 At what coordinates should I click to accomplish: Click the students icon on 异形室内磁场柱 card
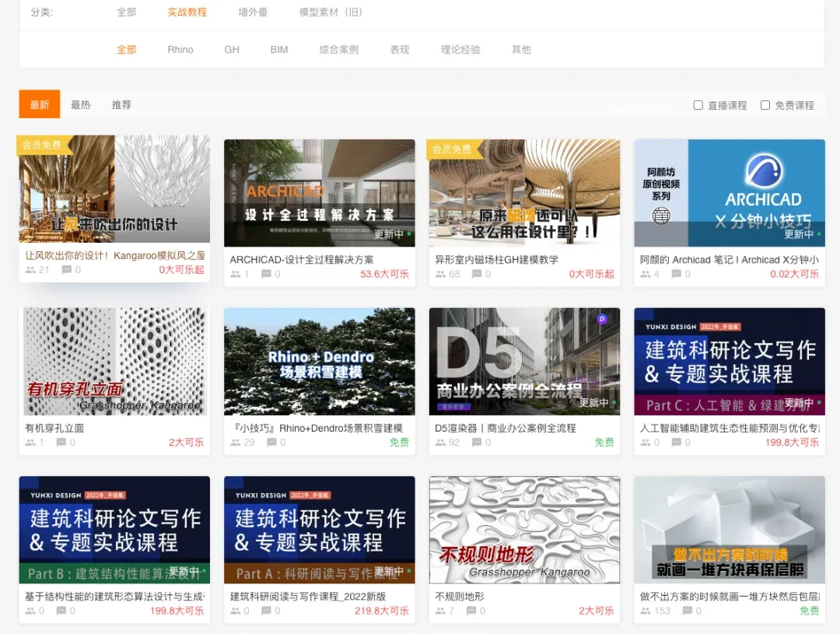coord(440,274)
